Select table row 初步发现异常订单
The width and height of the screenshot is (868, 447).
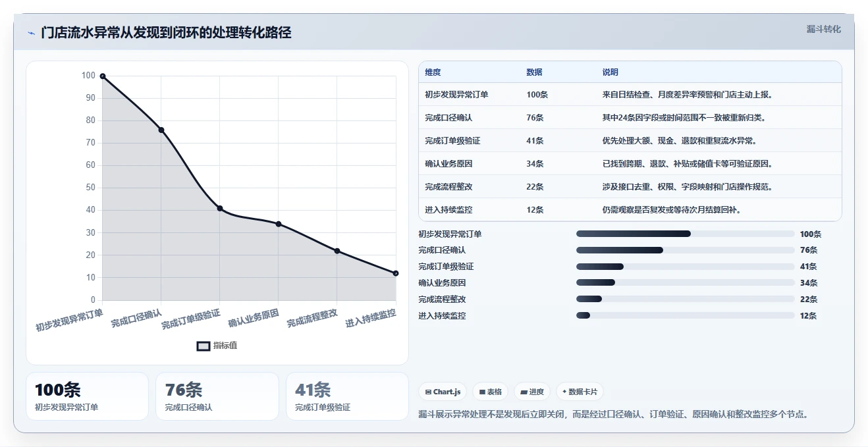pos(630,95)
